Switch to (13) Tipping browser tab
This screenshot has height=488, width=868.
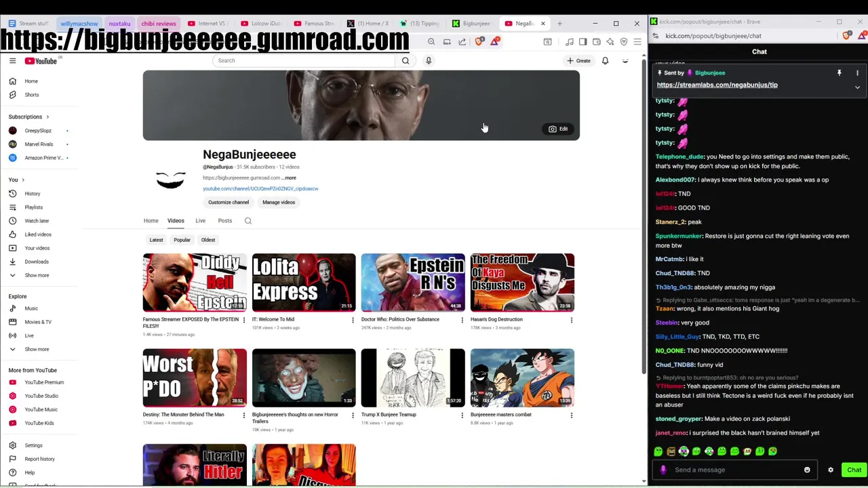point(420,24)
